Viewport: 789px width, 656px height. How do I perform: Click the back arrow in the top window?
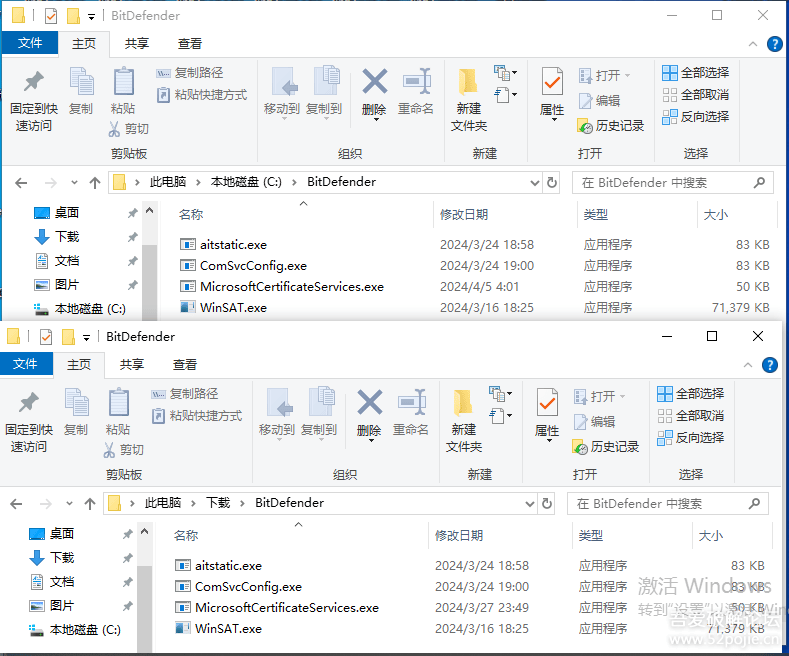coord(21,183)
